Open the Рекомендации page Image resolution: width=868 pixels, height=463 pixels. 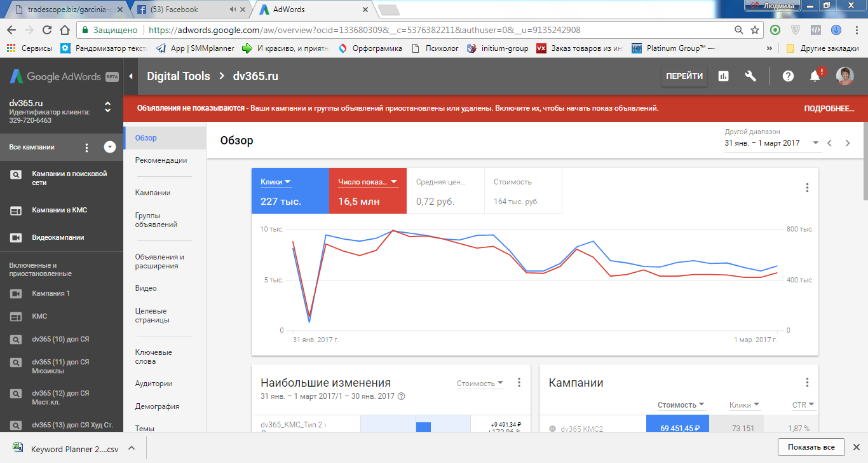[161, 160]
